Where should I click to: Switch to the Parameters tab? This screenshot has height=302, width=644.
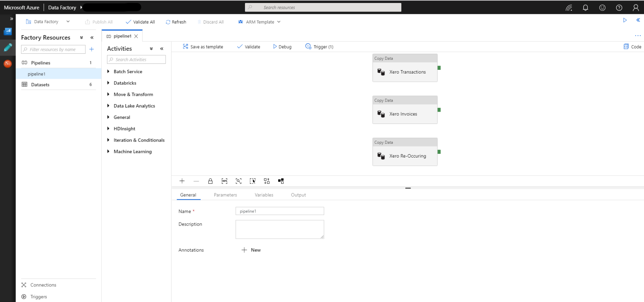(225, 195)
